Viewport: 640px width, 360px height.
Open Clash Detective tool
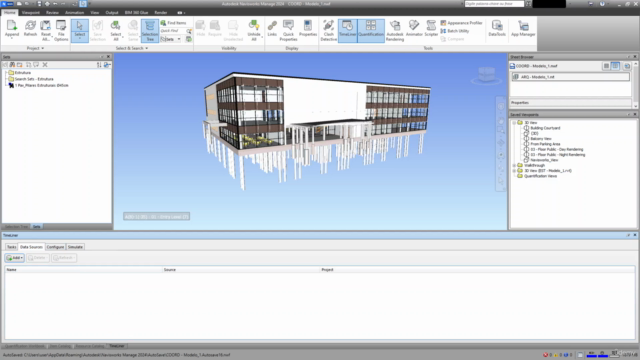[329, 30]
